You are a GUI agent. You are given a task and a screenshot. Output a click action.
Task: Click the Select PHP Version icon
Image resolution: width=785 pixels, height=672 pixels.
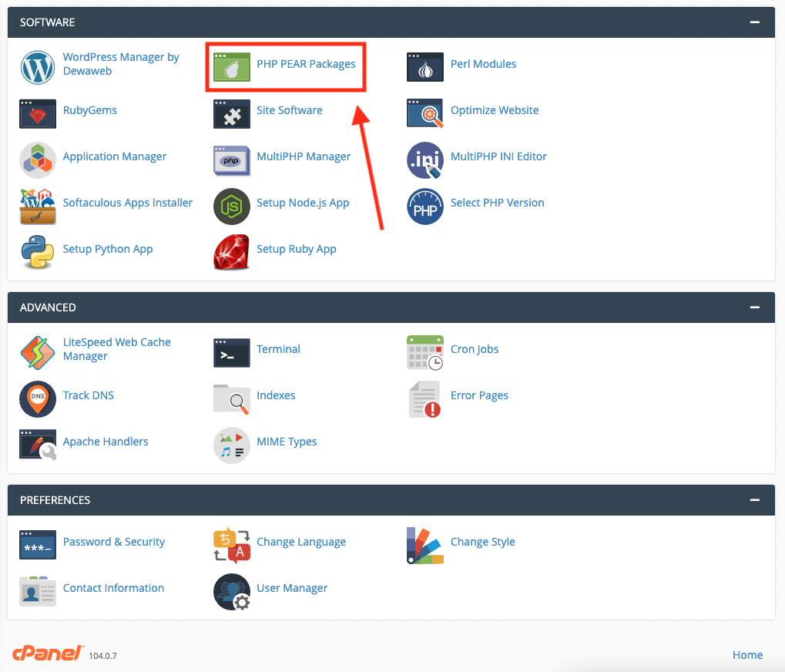point(425,207)
